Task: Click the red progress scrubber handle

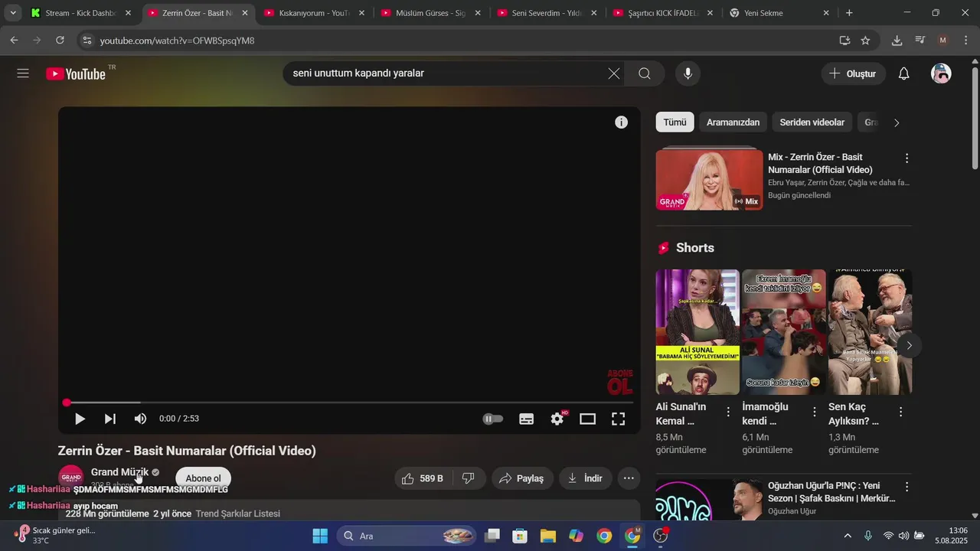Action: click(x=67, y=403)
